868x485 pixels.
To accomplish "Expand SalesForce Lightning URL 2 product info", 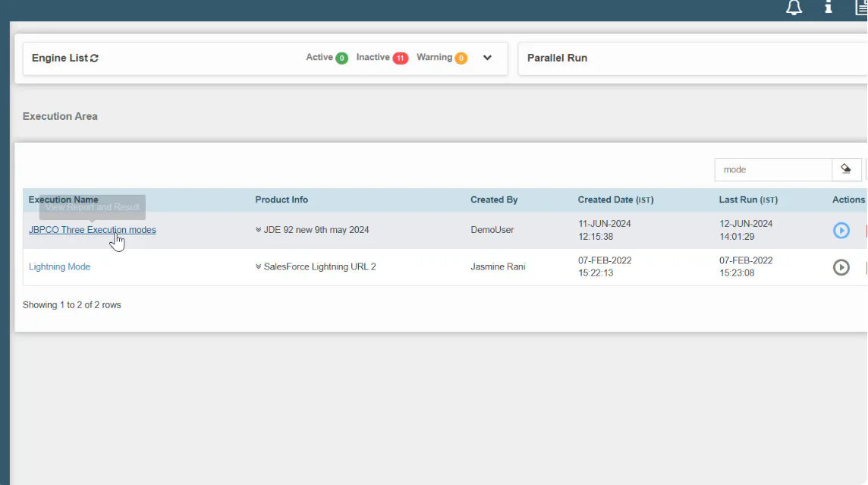I will point(258,266).
